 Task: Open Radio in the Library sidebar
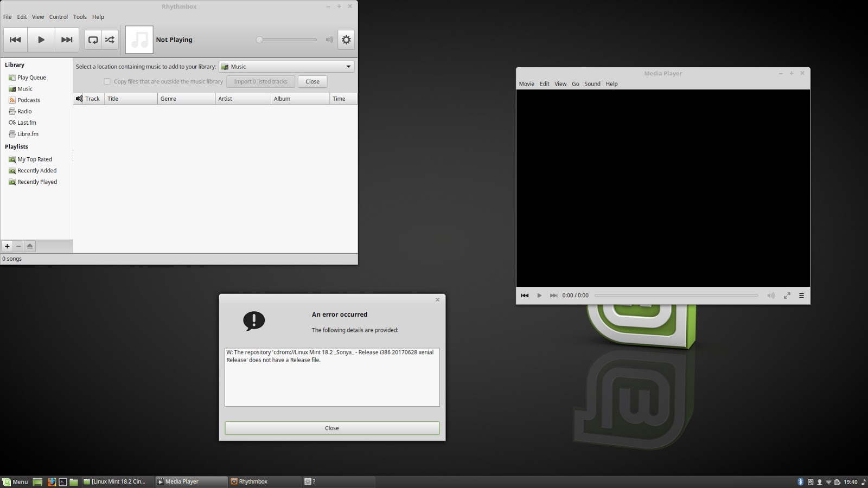24,111
